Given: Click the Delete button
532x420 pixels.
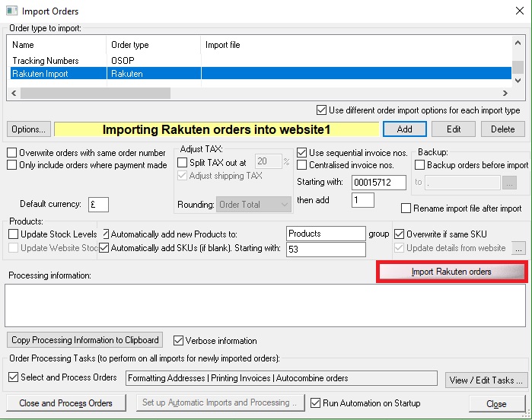Looking at the screenshot, I should [x=502, y=129].
